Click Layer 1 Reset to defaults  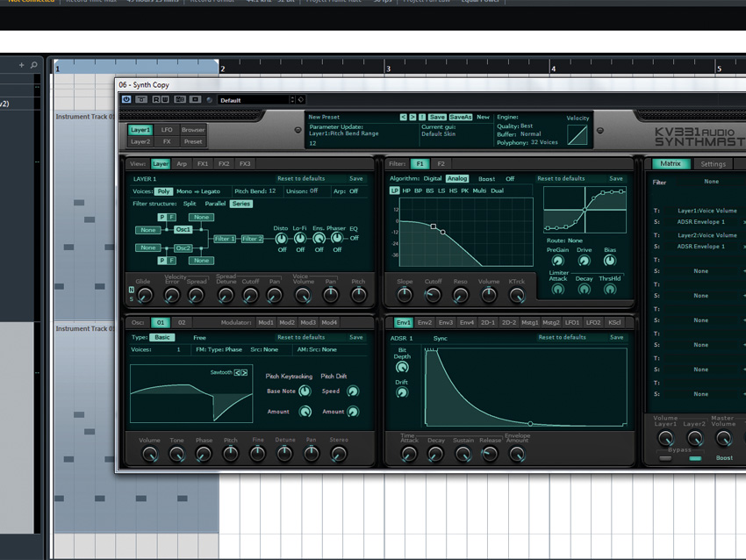click(x=301, y=178)
